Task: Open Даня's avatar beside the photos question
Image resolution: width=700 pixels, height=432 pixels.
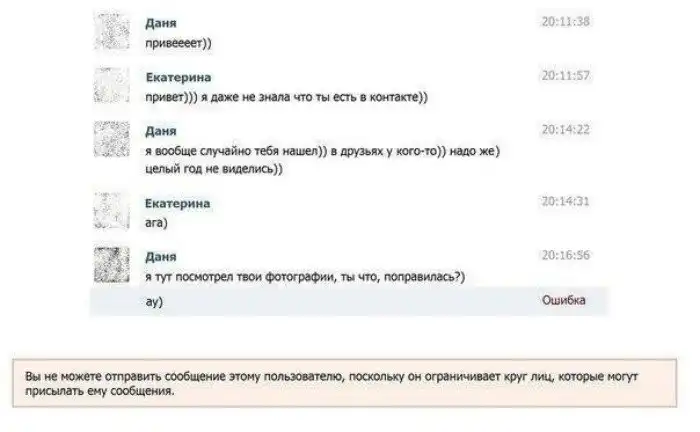Action: (x=112, y=265)
